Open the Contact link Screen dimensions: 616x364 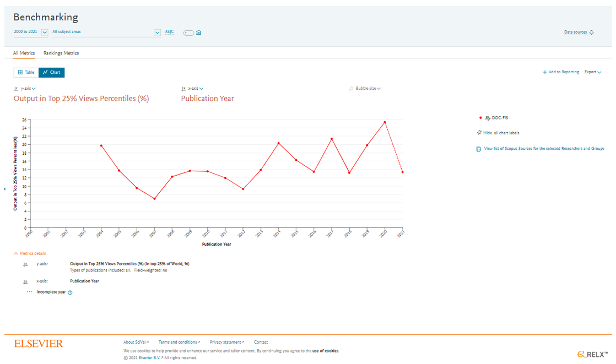261,342
